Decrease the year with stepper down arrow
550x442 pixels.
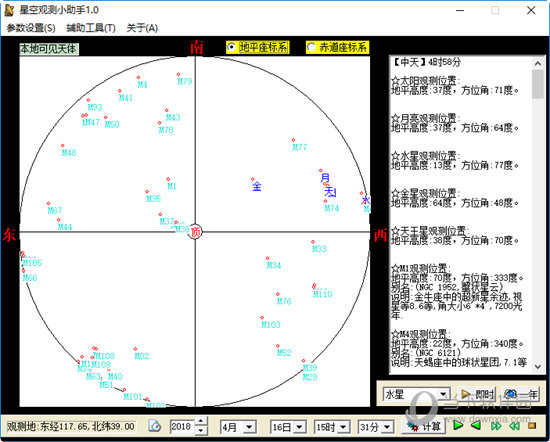tap(201, 430)
